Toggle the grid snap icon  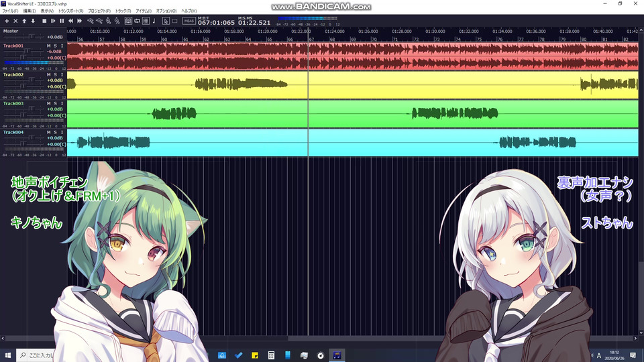146,21
